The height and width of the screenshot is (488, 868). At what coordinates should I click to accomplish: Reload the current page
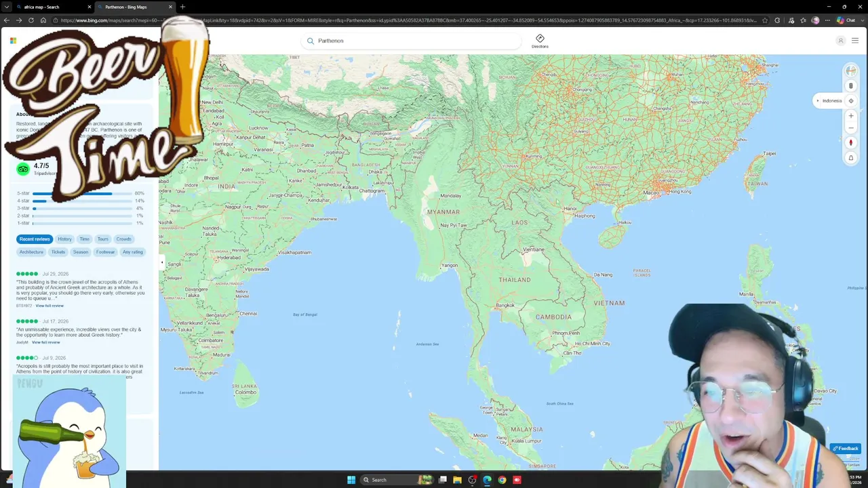click(31, 20)
